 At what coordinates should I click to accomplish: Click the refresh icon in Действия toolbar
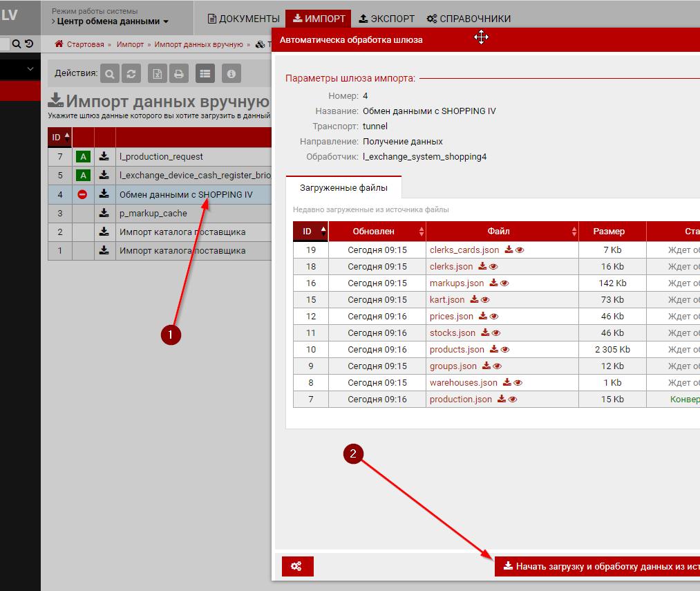[x=132, y=73]
